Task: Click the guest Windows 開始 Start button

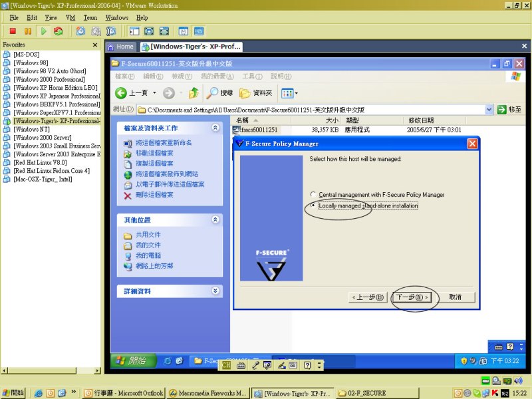Action: (x=134, y=360)
